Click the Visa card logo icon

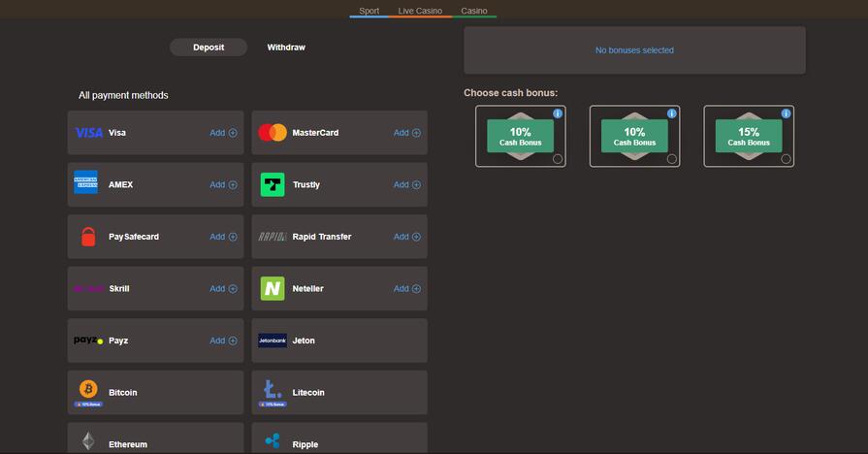pos(88,133)
